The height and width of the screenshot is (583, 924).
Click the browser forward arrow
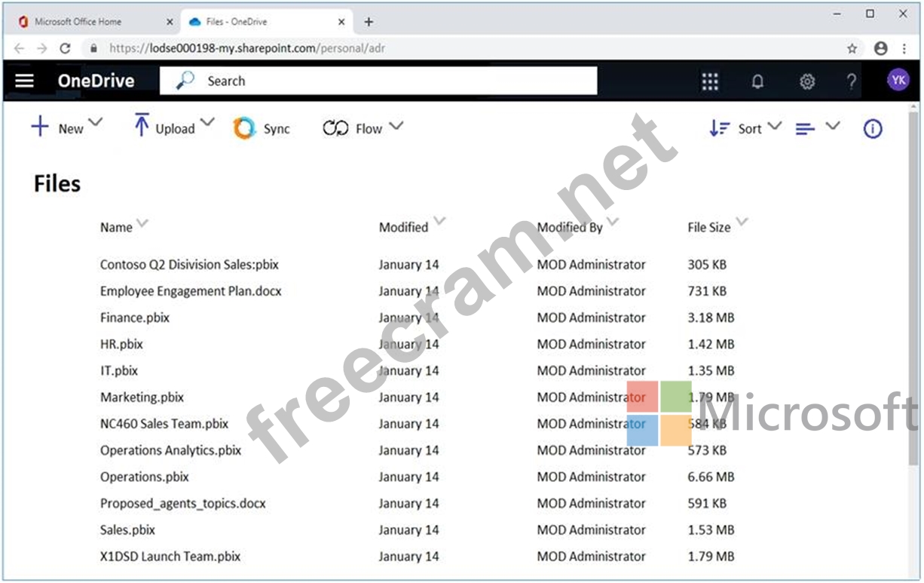coord(42,48)
